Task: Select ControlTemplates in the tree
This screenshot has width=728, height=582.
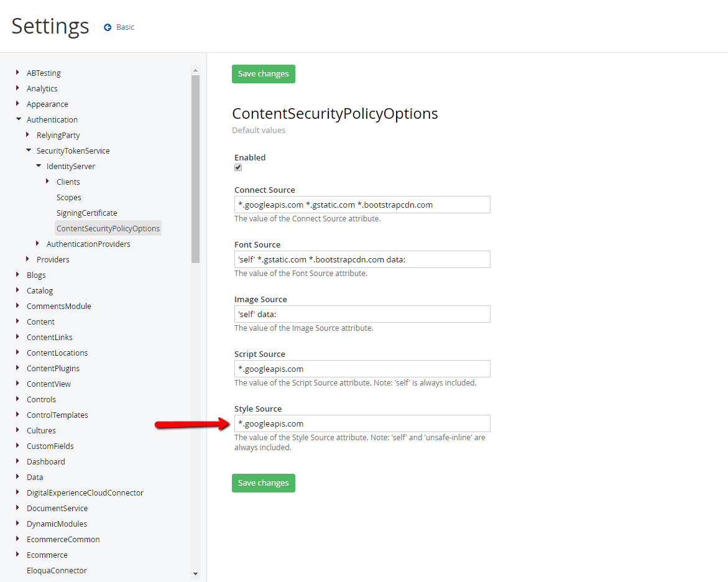Action: [57, 415]
